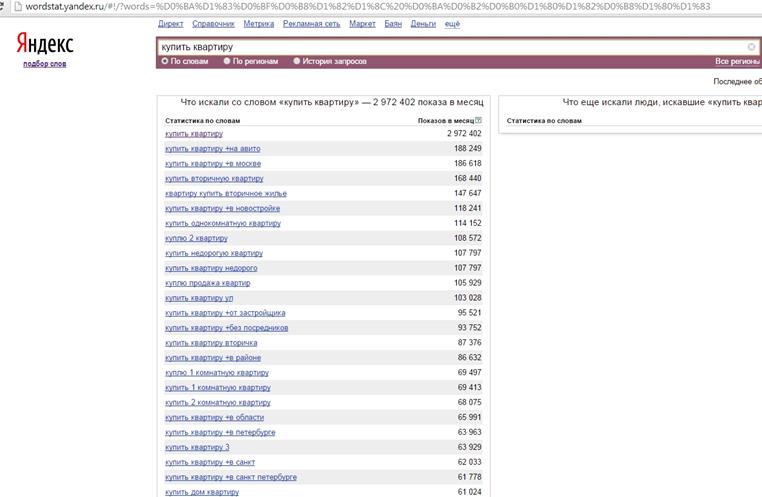Viewport: 762px width, 497px height.
Task: Open купить дом квартиру link
Action: point(202,492)
